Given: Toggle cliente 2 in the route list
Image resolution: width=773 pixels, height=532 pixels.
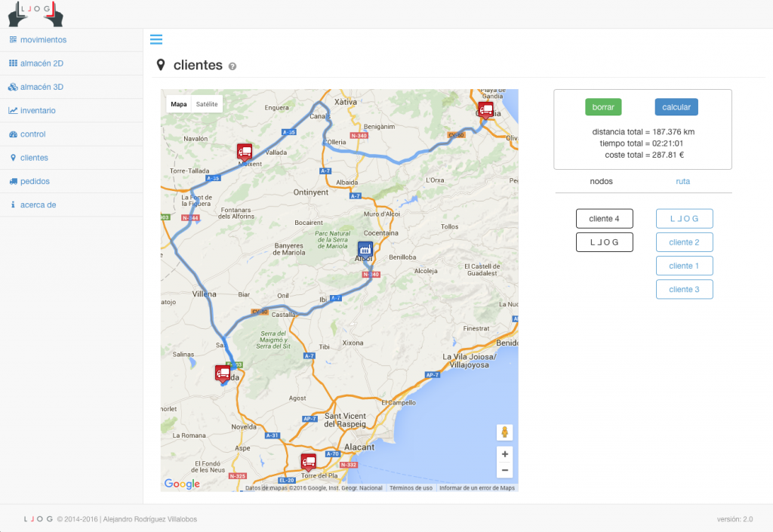Looking at the screenshot, I should pos(684,241).
